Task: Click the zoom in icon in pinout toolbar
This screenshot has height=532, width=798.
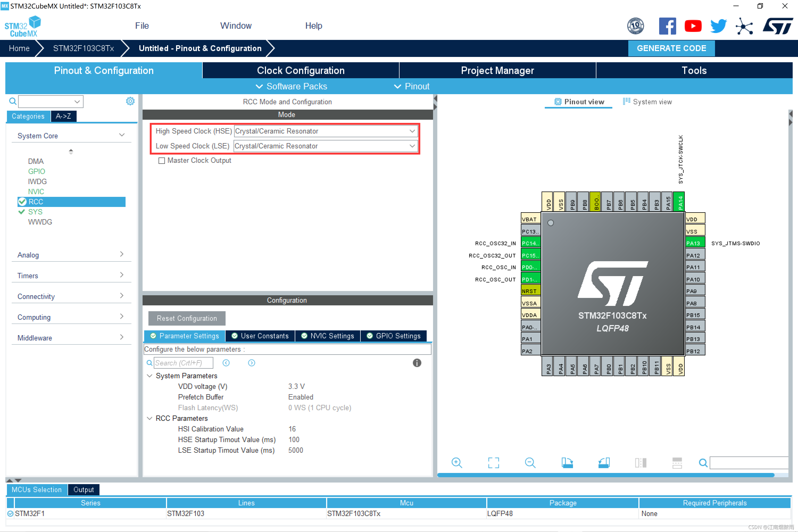Action: tap(457, 463)
